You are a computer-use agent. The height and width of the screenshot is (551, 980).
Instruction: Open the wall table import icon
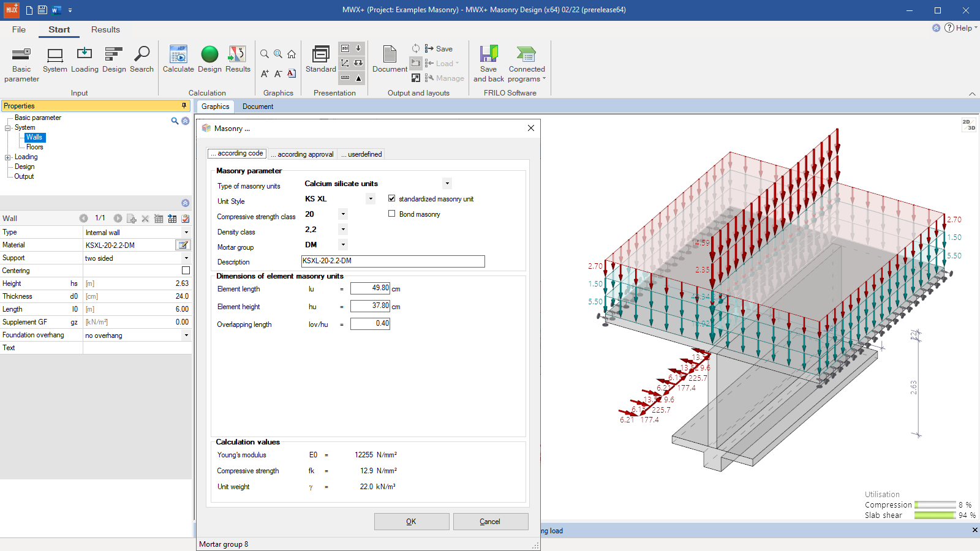point(172,219)
